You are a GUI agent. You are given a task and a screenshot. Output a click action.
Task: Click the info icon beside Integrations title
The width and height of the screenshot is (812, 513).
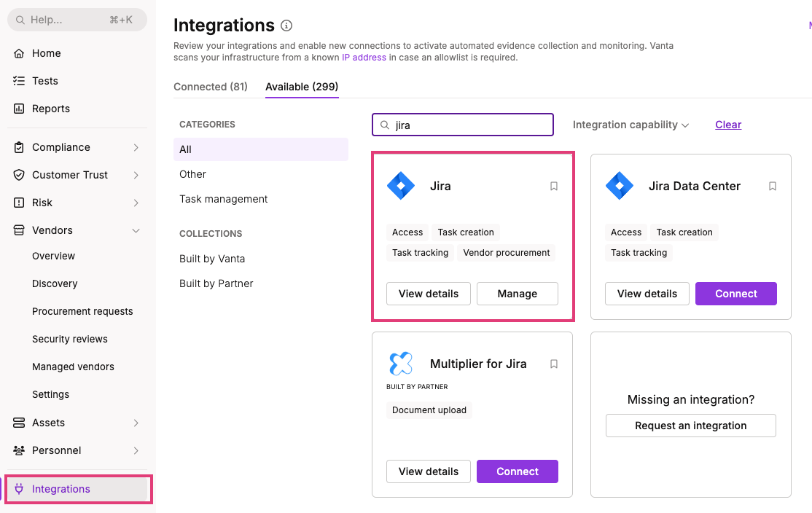click(286, 26)
